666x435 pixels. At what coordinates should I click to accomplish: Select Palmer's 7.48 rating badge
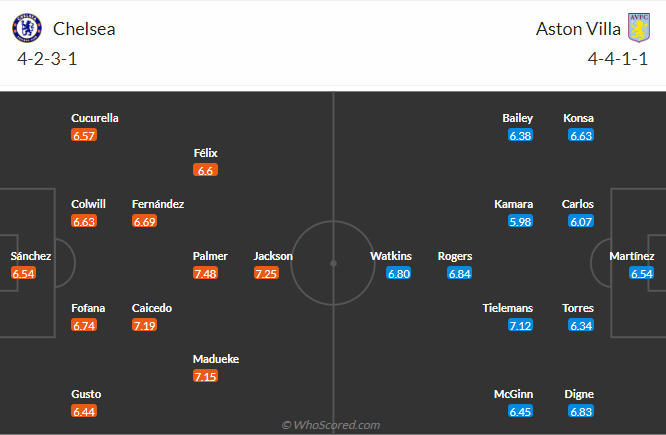(x=205, y=273)
